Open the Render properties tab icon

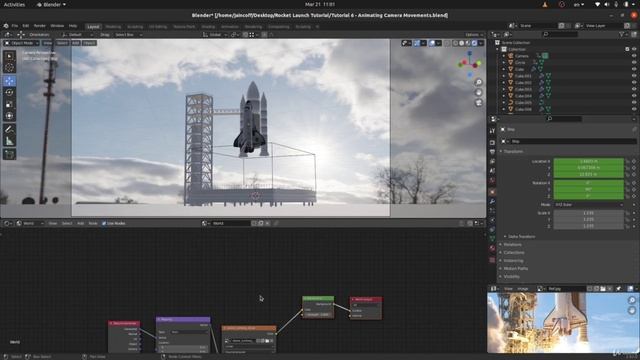(x=492, y=142)
